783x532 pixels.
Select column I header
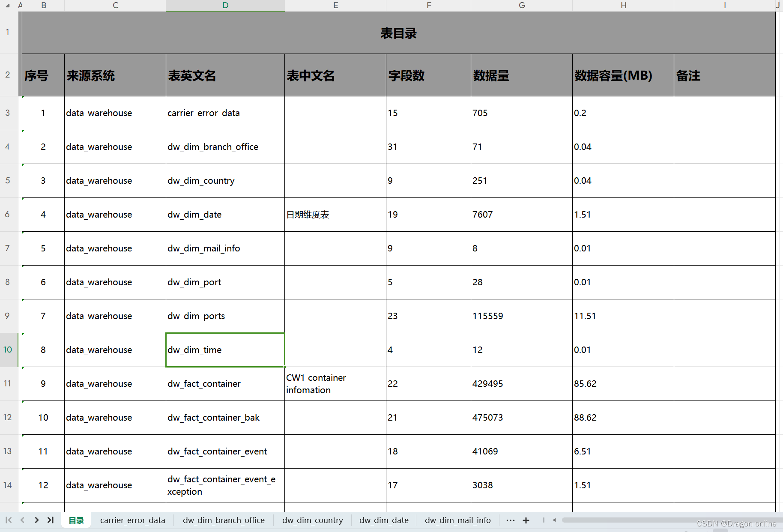tap(725, 6)
